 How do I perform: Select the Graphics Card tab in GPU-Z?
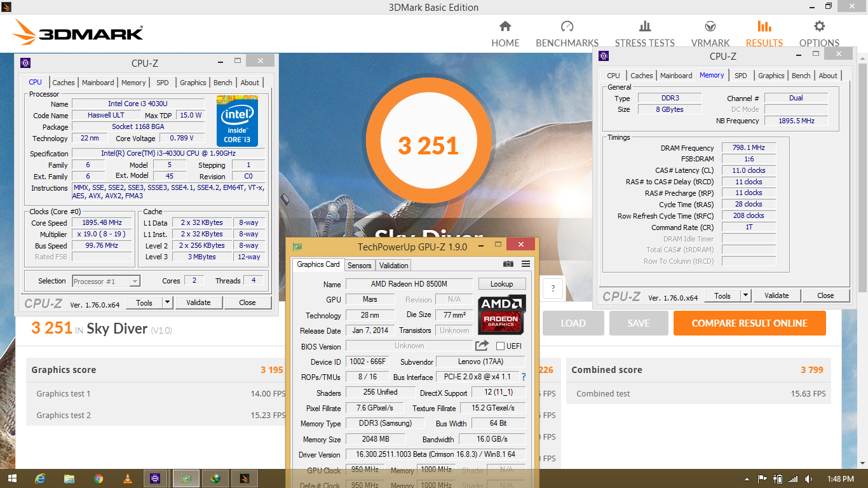click(x=318, y=264)
